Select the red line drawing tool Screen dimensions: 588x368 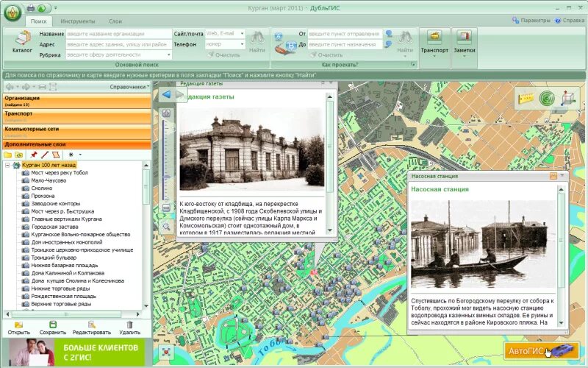click(45, 155)
